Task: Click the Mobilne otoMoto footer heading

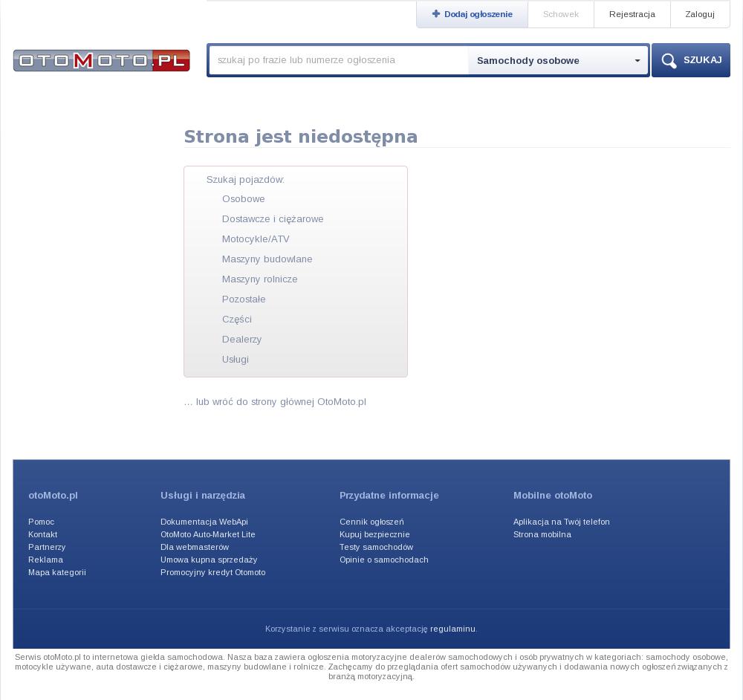Action: point(553,495)
